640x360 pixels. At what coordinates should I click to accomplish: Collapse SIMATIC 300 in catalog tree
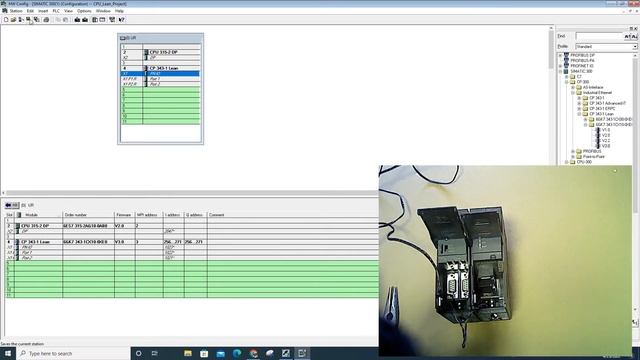pos(560,71)
